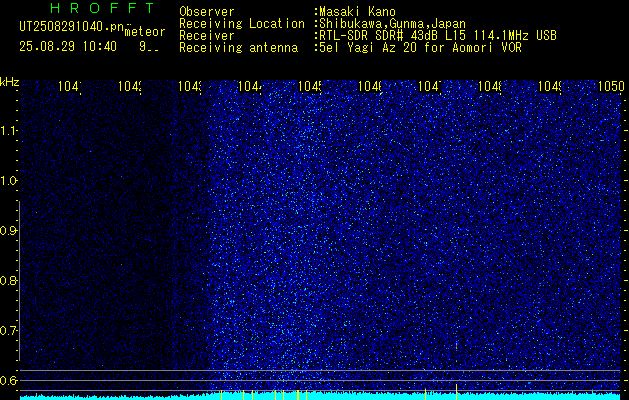The image size is (629, 400).
Task: Click the 1043 time axis label
Action: [x=190, y=86]
